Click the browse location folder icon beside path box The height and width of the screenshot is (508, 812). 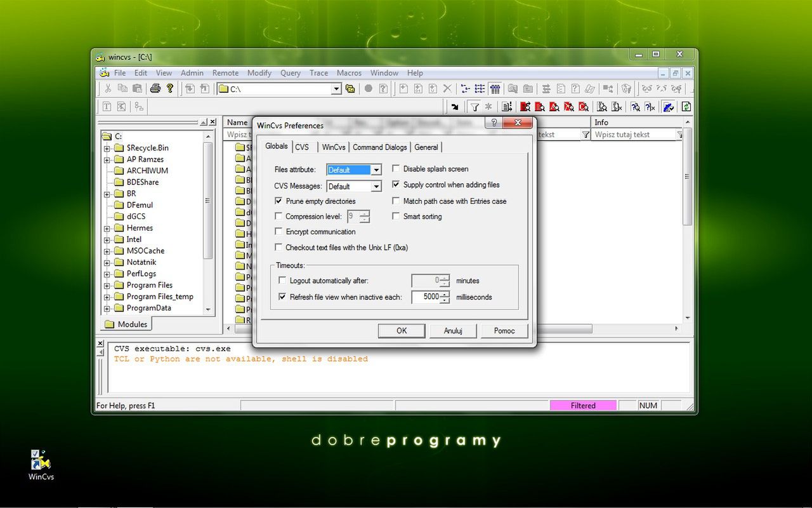[x=350, y=89]
